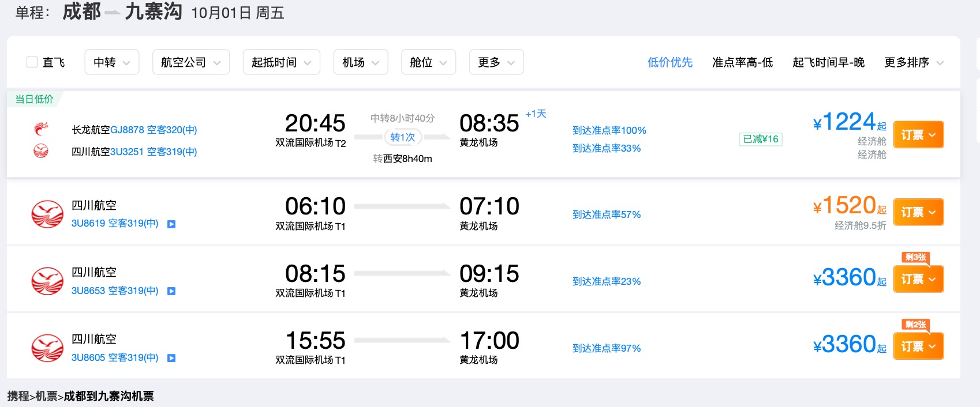The height and width of the screenshot is (407, 980).
Task: Click the 转1次 transfer badge
Action: (403, 137)
